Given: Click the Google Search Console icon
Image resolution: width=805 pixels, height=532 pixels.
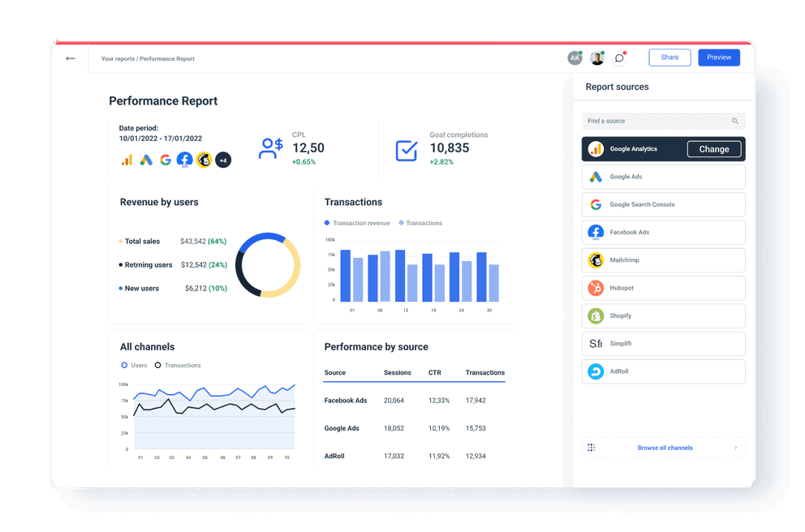Looking at the screenshot, I should [x=596, y=204].
